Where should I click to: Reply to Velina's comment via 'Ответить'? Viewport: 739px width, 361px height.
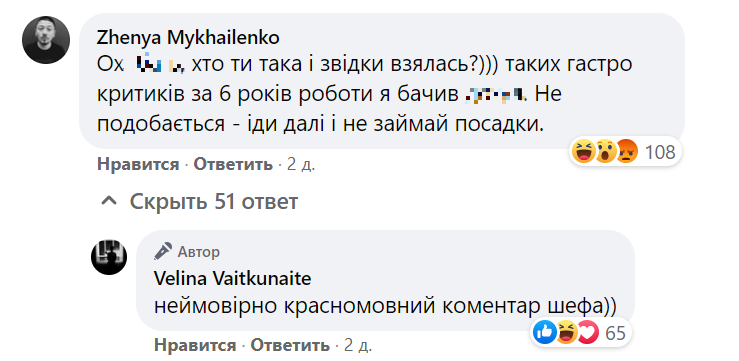tap(290, 345)
